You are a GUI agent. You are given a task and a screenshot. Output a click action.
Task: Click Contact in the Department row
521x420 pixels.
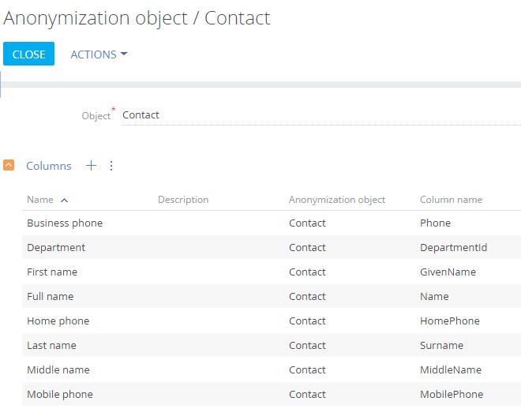point(307,248)
